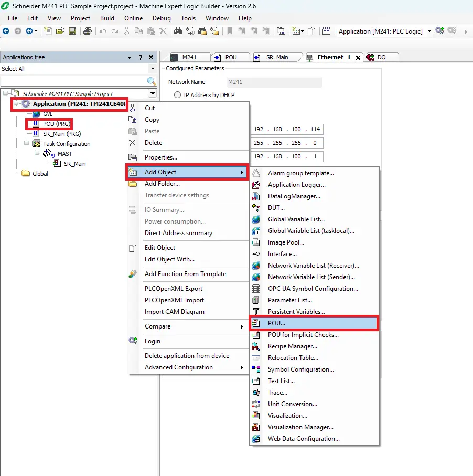Screen dimensions: 473x476
Task: Open dropdown beside navigate forward icon
Action: coord(36,31)
